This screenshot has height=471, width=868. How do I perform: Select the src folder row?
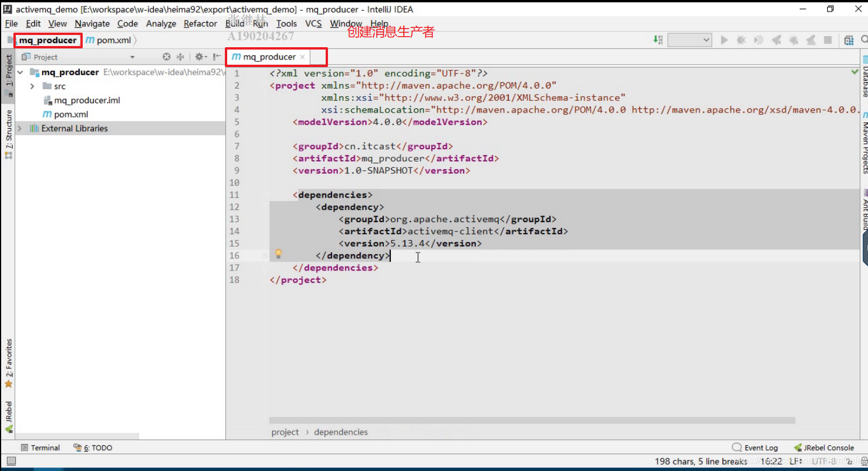pyautogui.click(x=121, y=86)
